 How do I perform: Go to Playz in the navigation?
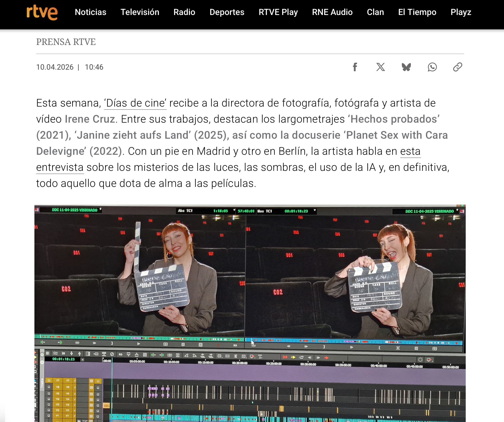click(461, 12)
